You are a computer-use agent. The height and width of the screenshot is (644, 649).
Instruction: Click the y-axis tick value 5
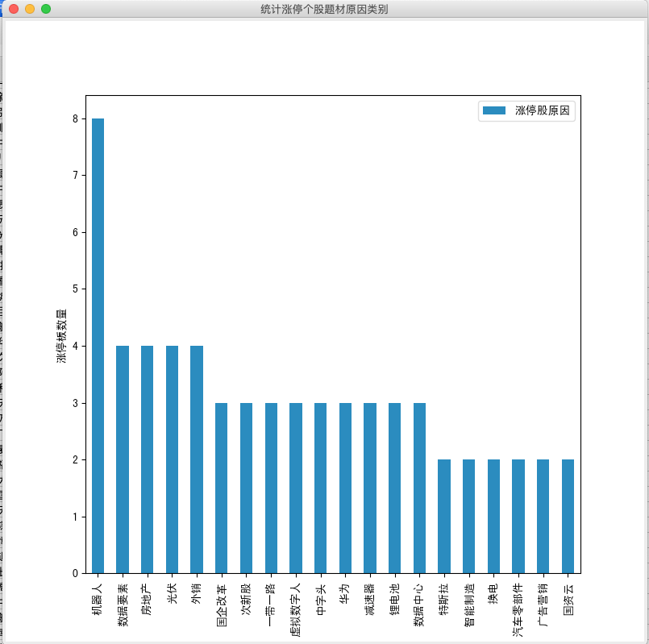pos(75,289)
